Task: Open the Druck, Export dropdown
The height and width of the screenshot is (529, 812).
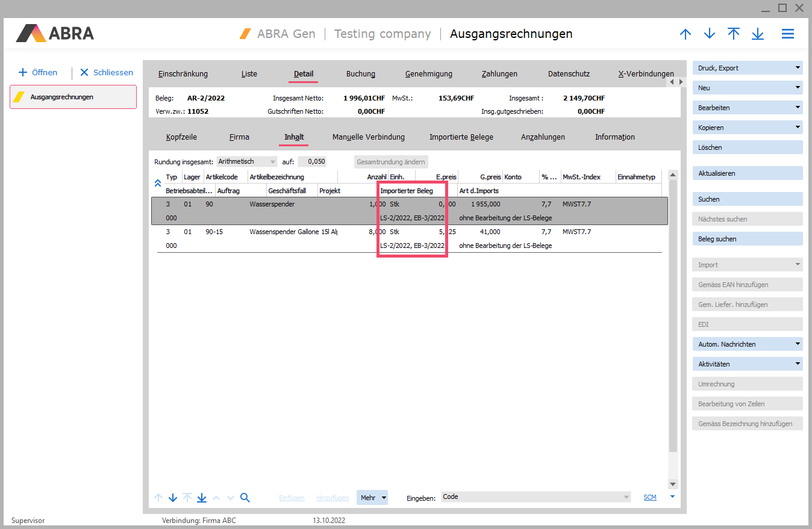Action: [748, 68]
